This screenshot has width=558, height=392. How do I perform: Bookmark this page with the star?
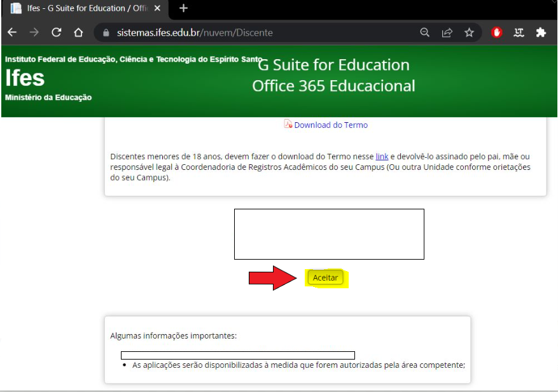(x=469, y=32)
